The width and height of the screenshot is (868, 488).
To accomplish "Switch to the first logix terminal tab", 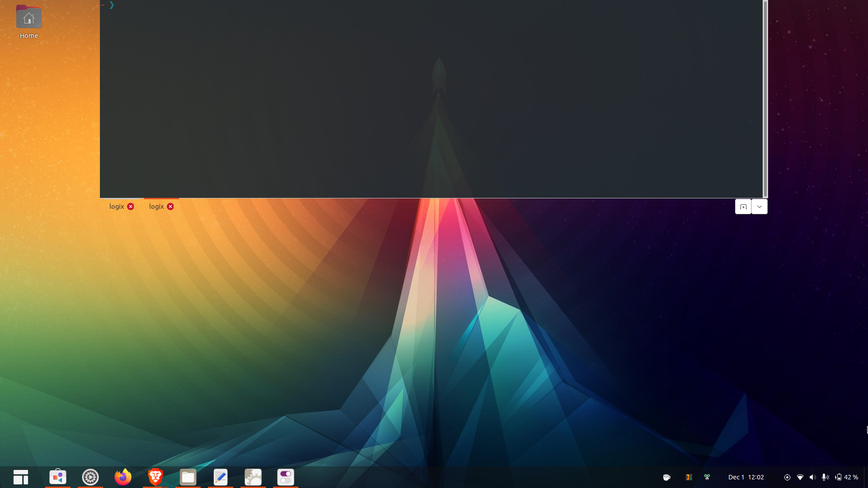I will tap(117, 206).
